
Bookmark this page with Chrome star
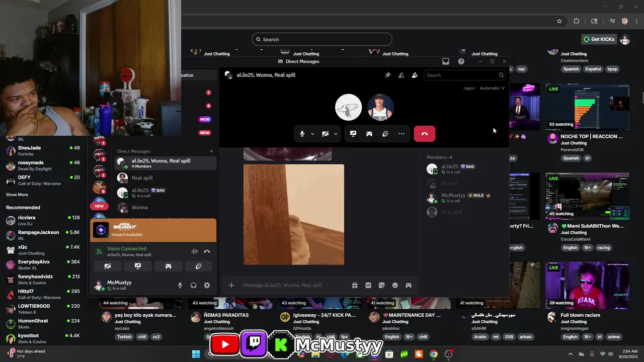(559, 21)
